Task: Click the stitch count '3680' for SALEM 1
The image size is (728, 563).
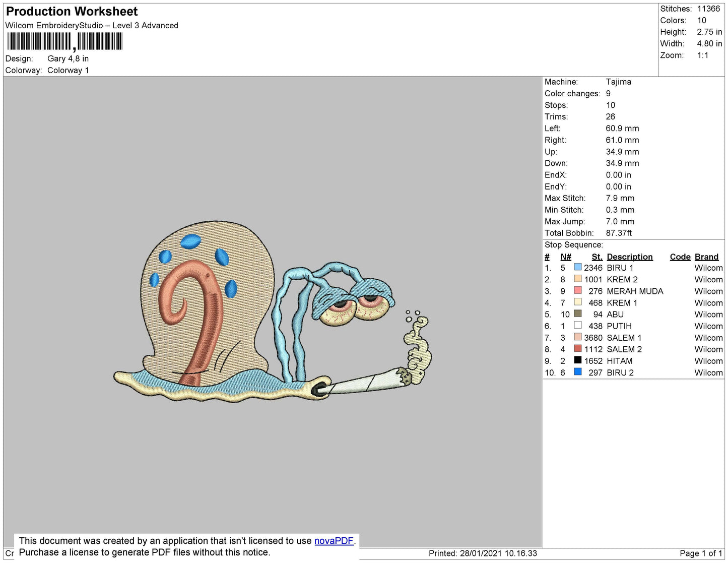Action: coord(593,338)
